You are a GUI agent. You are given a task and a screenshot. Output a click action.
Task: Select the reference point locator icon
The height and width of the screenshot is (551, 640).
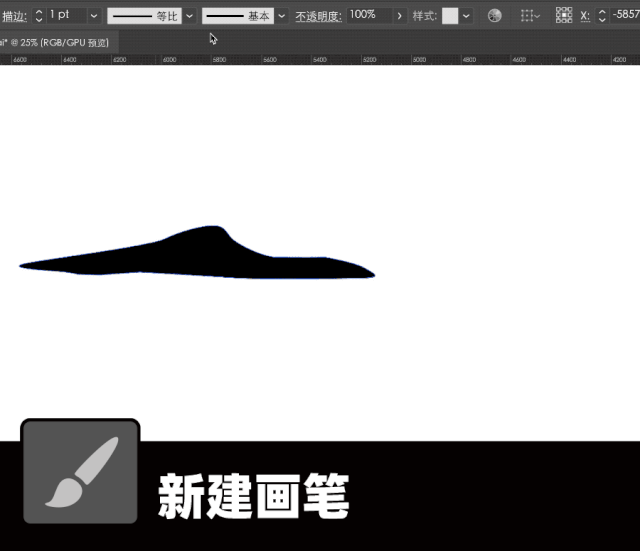coord(564,16)
